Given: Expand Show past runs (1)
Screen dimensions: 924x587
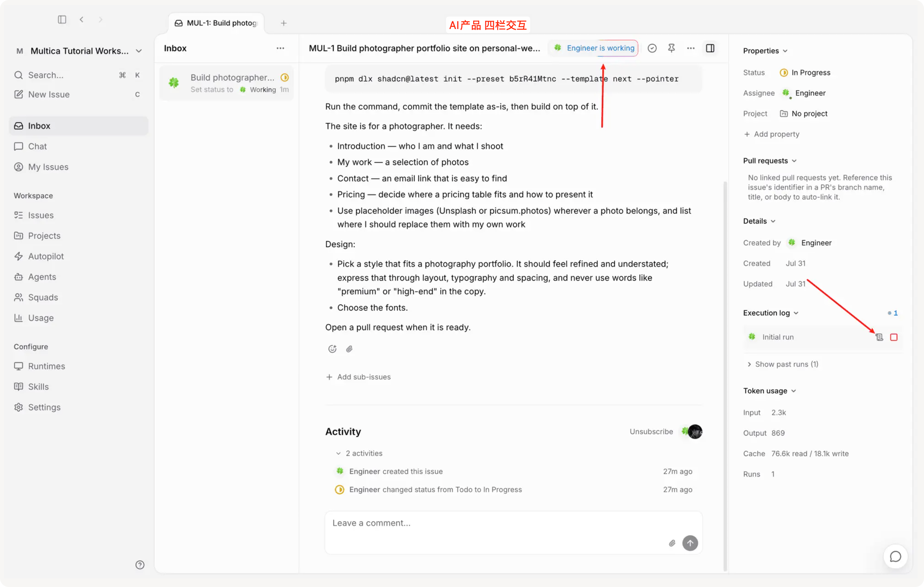Looking at the screenshot, I should [x=783, y=364].
